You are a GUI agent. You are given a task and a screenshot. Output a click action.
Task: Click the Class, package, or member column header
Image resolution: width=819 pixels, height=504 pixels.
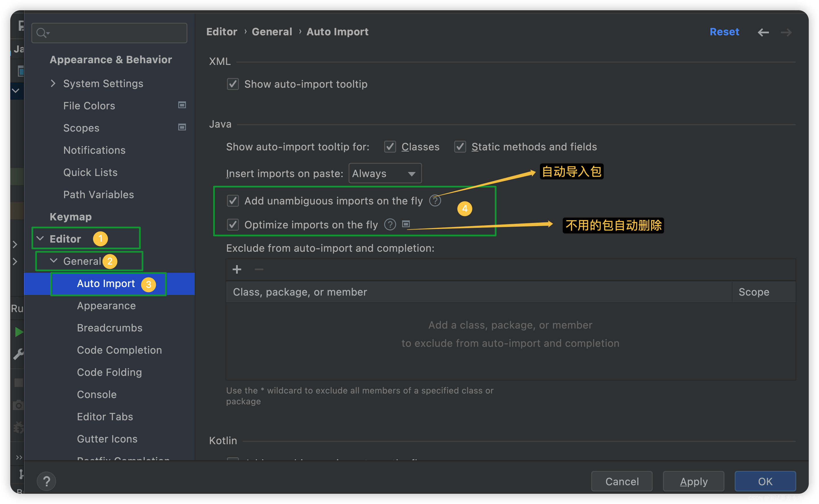[x=478, y=292]
